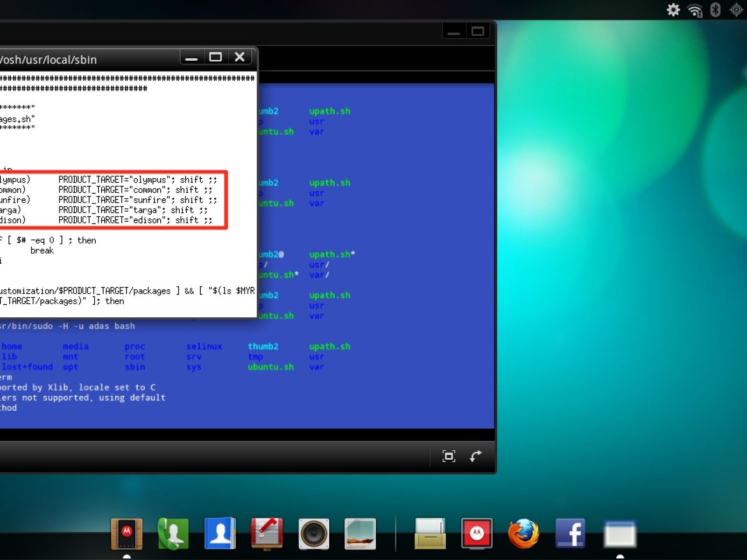Click the Wi-Fi status icon
This screenshot has height=560, width=747.
coord(695,10)
